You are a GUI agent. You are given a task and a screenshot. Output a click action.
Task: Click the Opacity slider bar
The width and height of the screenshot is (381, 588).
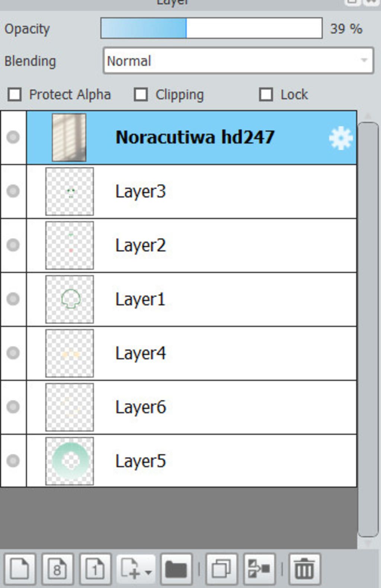point(211,28)
